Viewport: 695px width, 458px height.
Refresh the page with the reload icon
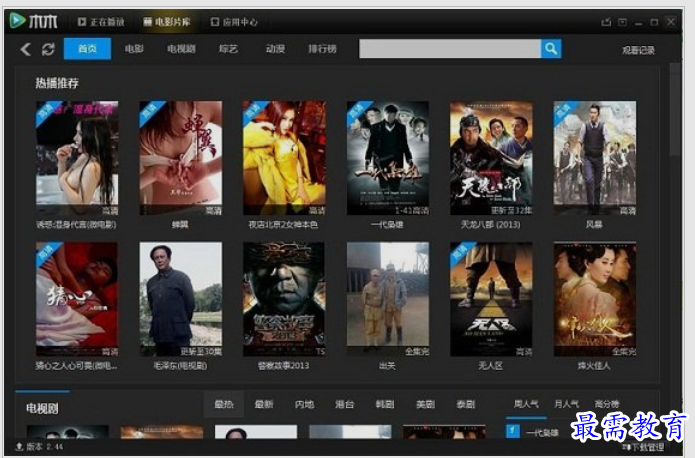[x=48, y=49]
